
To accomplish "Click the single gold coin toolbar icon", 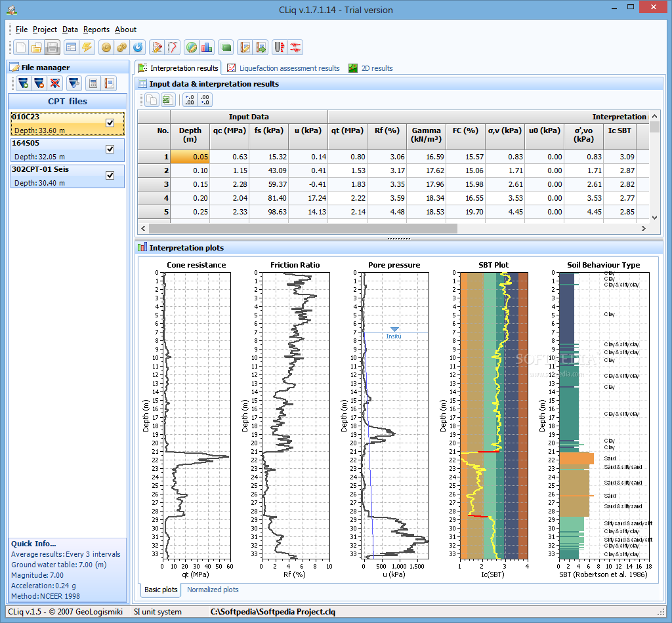I will click(106, 47).
